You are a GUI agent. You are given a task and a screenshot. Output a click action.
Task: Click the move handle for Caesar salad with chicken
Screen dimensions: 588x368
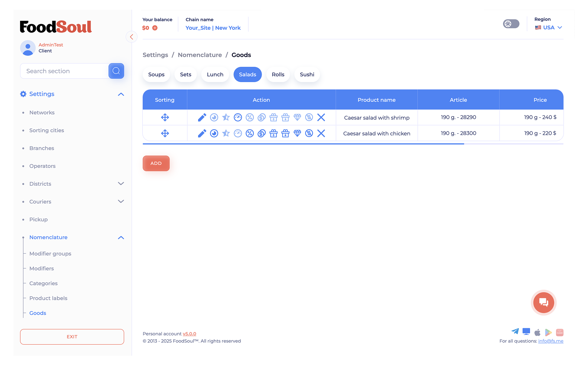coord(165,133)
